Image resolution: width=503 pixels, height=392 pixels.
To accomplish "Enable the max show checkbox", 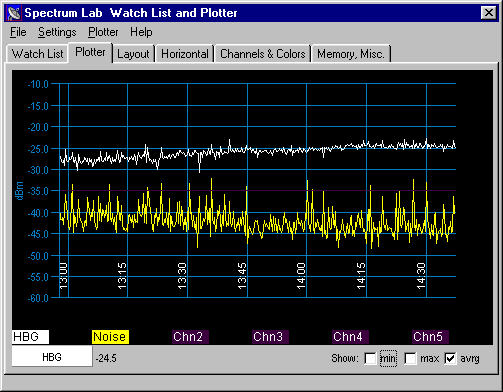I will click(x=410, y=359).
